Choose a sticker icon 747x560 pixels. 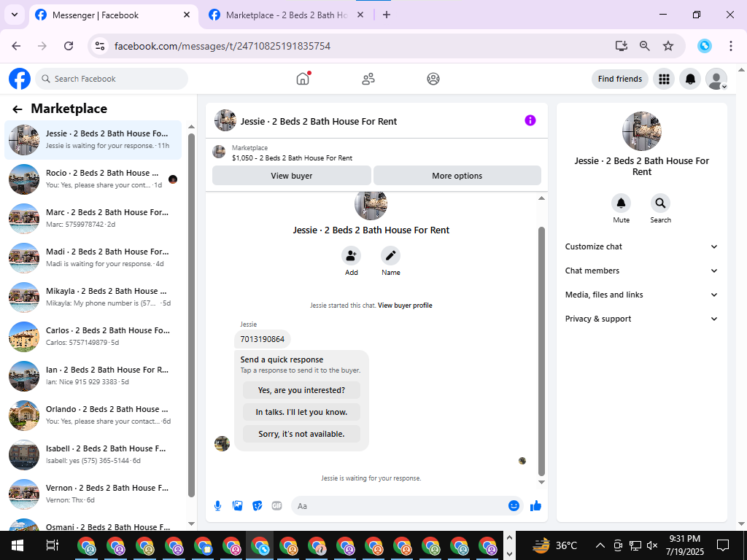coord(258,506)
